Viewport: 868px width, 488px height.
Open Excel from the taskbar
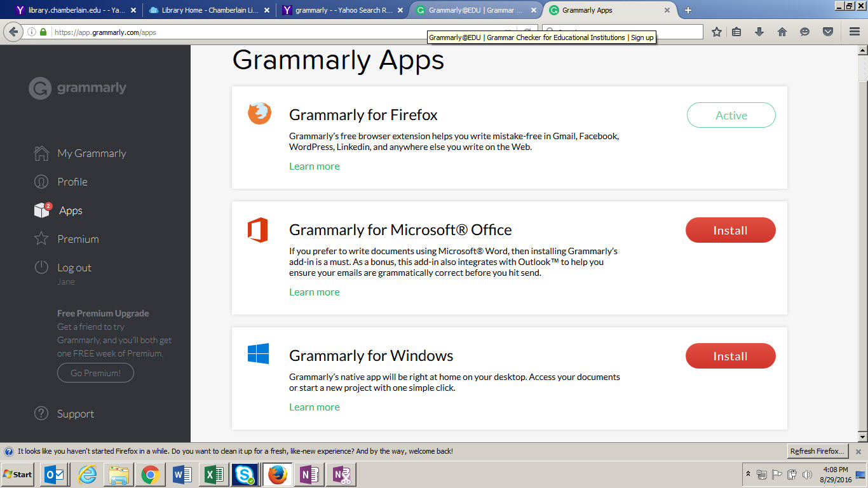pyautogui.click(x=214, y=475)
